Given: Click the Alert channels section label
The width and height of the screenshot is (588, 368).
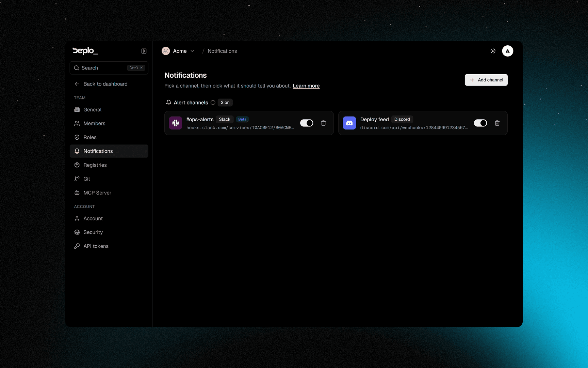Looking at the screenshot, I should [191, 103].
